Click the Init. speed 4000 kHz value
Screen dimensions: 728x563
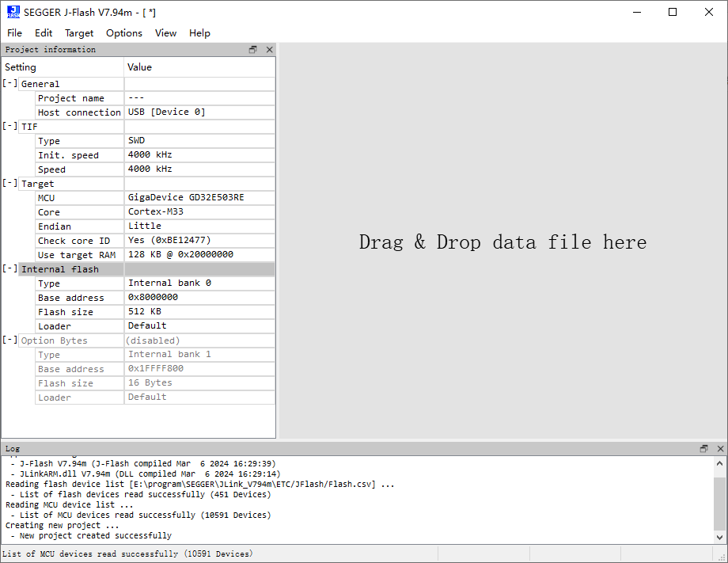pos(150,154)
